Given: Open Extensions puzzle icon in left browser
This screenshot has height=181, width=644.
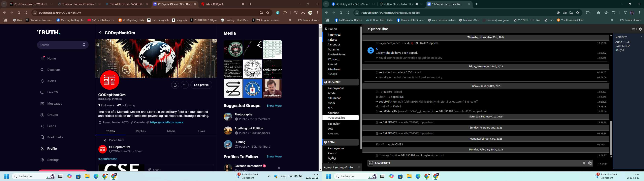Looking at the screenshot, I should [x=285, y=13].
